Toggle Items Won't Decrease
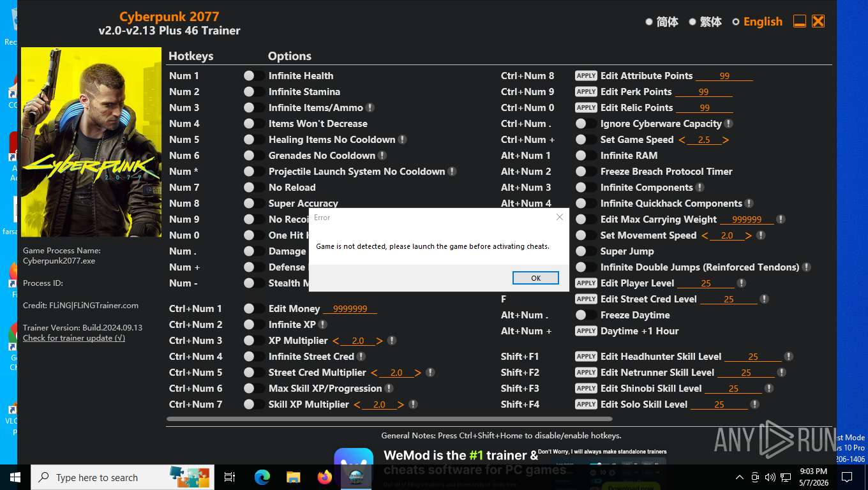This screenshot has width=868, height=490. point(254,123)
